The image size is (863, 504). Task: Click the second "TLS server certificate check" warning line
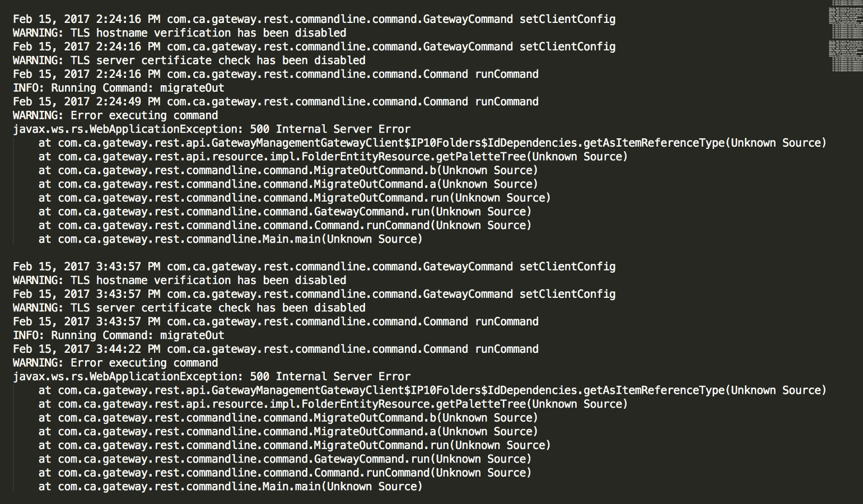click(x=189, y=308)
